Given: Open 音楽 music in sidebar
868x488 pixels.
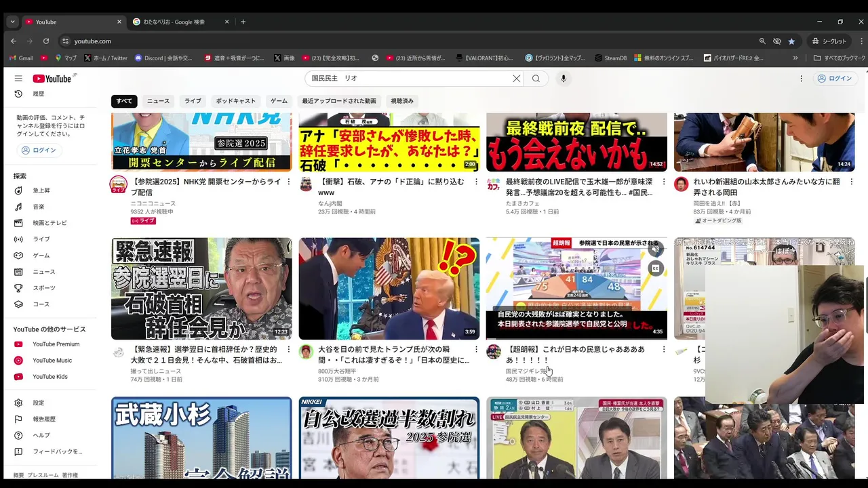Looking at the screenshot, I should (x=38, y=207).
